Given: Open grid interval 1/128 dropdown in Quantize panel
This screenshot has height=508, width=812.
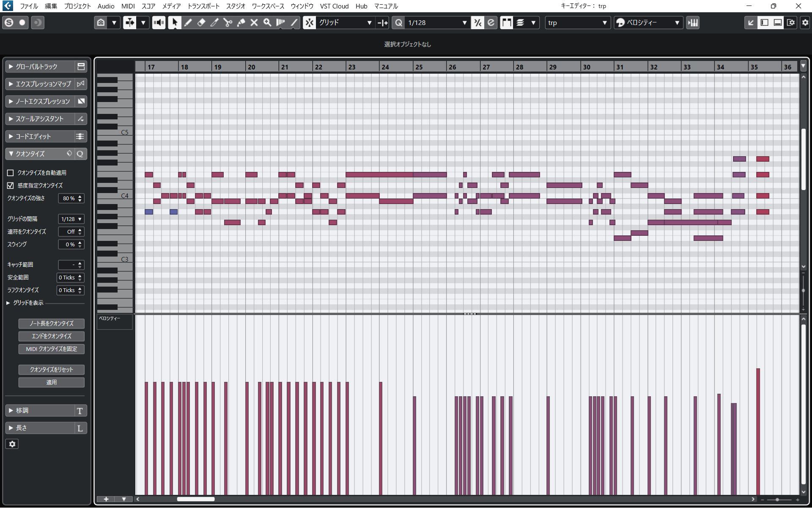Looking at the screenshot, I should (x=71, y=219).
